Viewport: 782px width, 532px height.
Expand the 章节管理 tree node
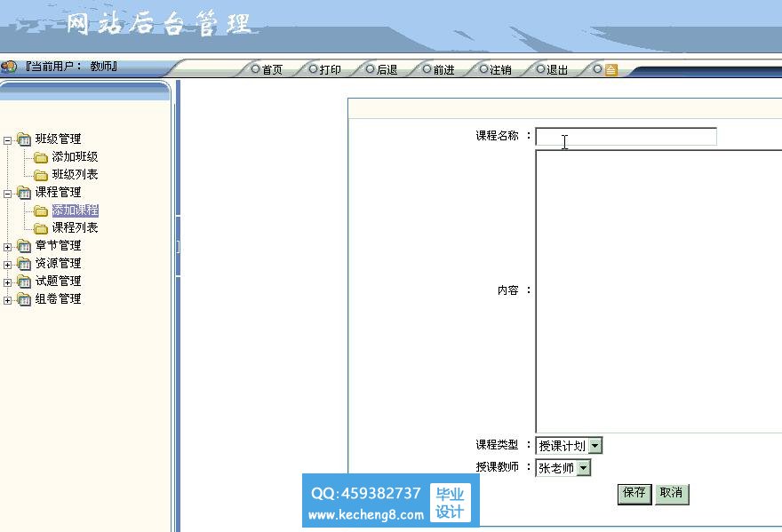[7, 247]
